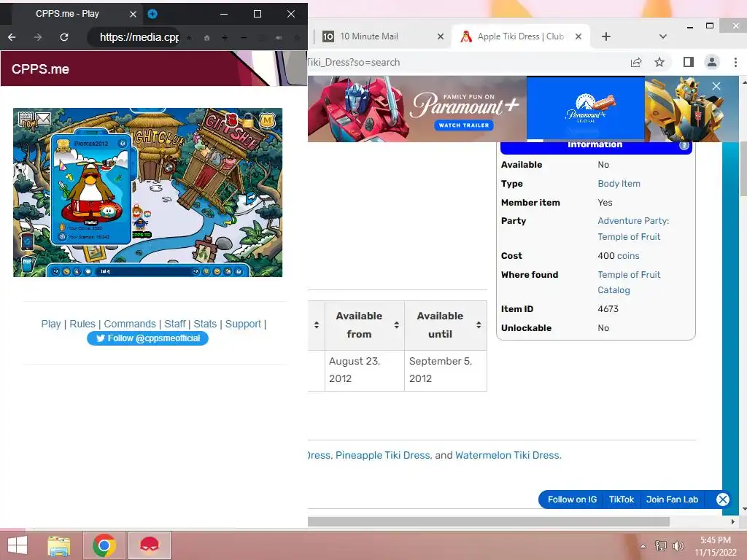Open Temple of Fruit Catalog link
Screen dimensions: 747x560
(x=629, y=282)
